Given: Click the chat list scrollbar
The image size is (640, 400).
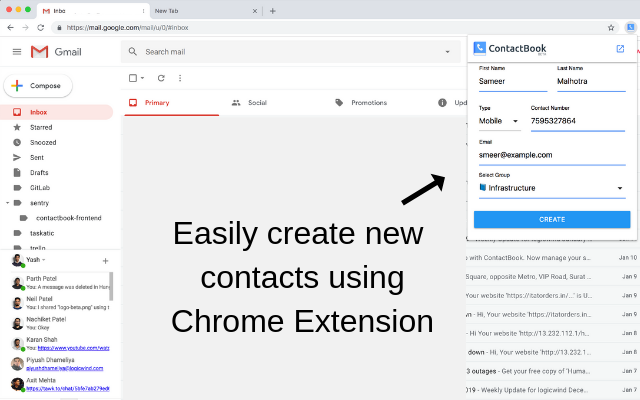Looking at the screenshot, I should (111, 286).
